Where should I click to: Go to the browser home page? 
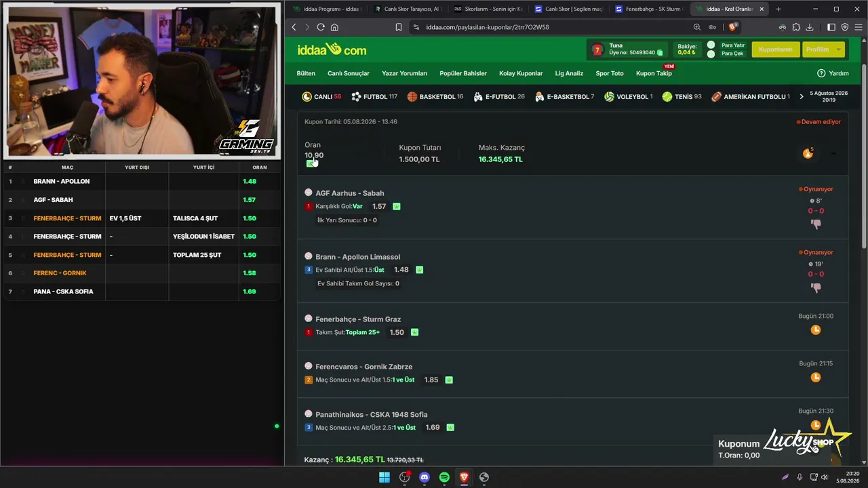tap(334, 27)
